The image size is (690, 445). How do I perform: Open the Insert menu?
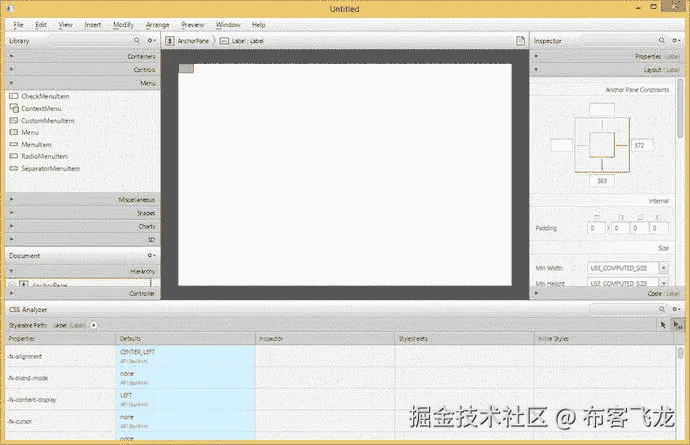pyautogui.click(x=92, y=25)
